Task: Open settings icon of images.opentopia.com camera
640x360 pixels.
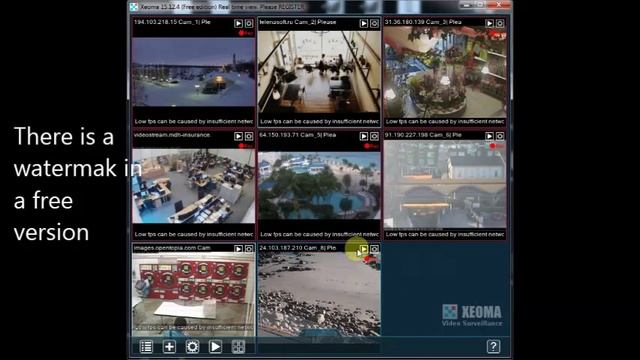Action: (x=249, y=249)
